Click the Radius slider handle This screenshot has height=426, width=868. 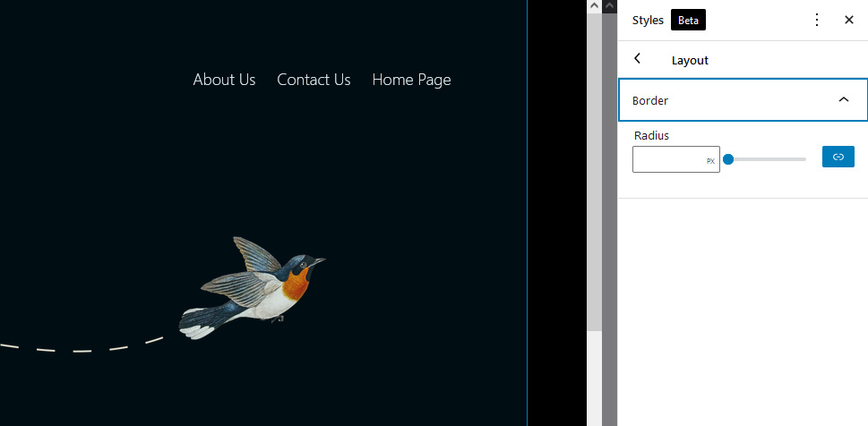pos(728,159)
